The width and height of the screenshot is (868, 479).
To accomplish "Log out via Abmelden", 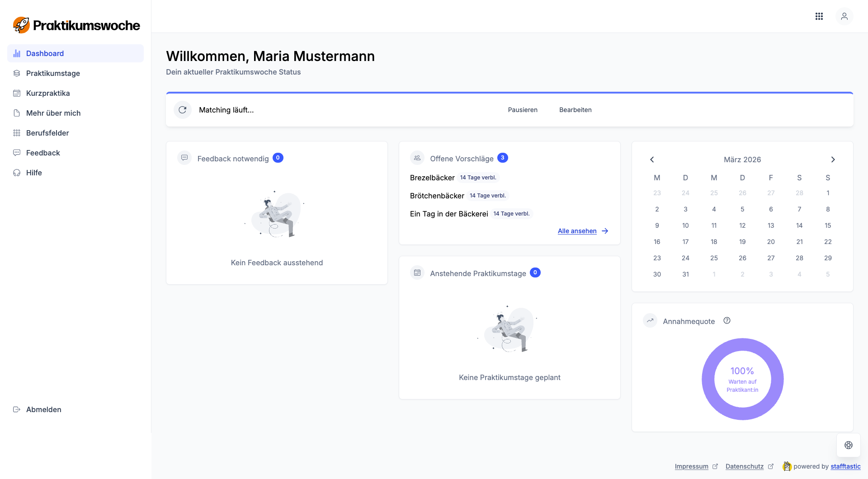I will (x=43, y=409).
